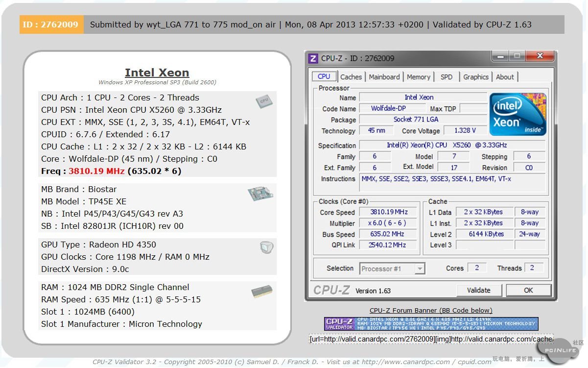Click the Slot 1 Manufacturer : Micron Technology line

(x=121, y=324)
